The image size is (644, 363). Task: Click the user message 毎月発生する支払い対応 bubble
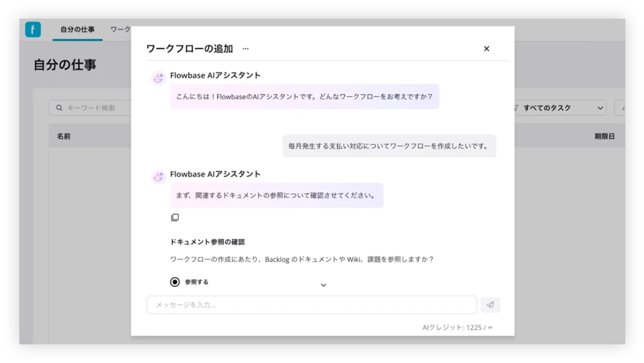[x=389, y=146]
